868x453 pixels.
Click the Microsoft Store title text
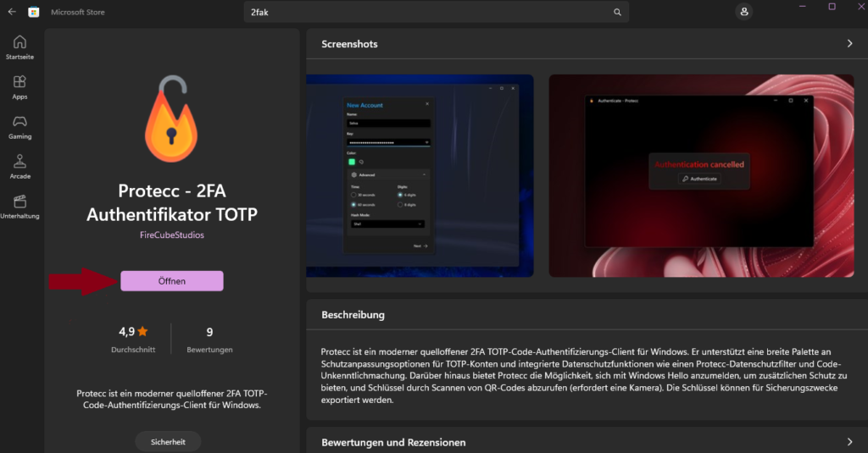(x=78, y=12)
